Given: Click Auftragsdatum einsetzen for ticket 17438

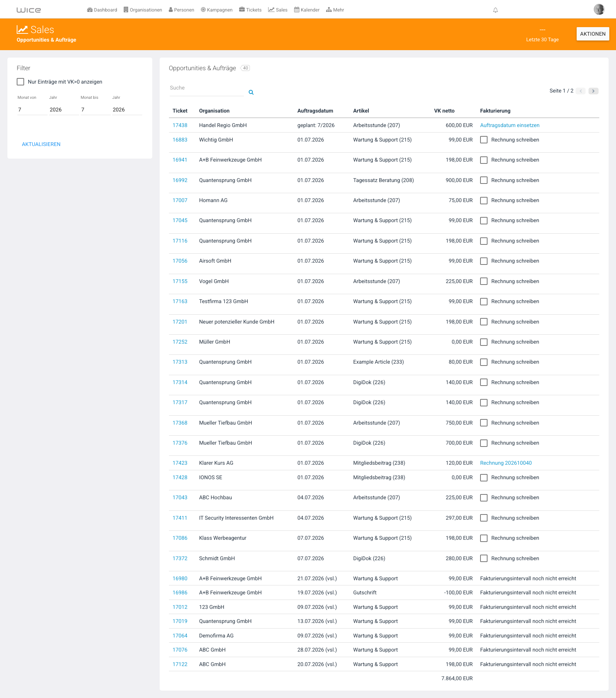Looking at the screenshot, I should point(510,125).
